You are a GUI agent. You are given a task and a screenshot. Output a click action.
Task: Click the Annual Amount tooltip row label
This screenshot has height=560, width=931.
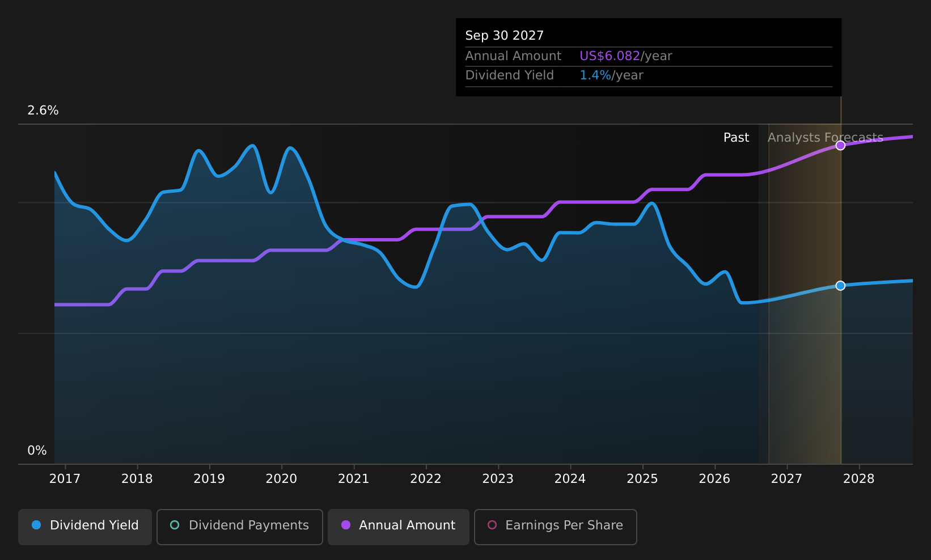pos(513,56)
